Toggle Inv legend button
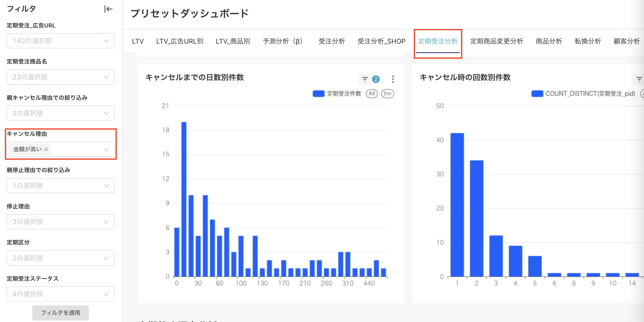Image resolution: width=644 pixels, height=322 pixels. tap(387, 94)
